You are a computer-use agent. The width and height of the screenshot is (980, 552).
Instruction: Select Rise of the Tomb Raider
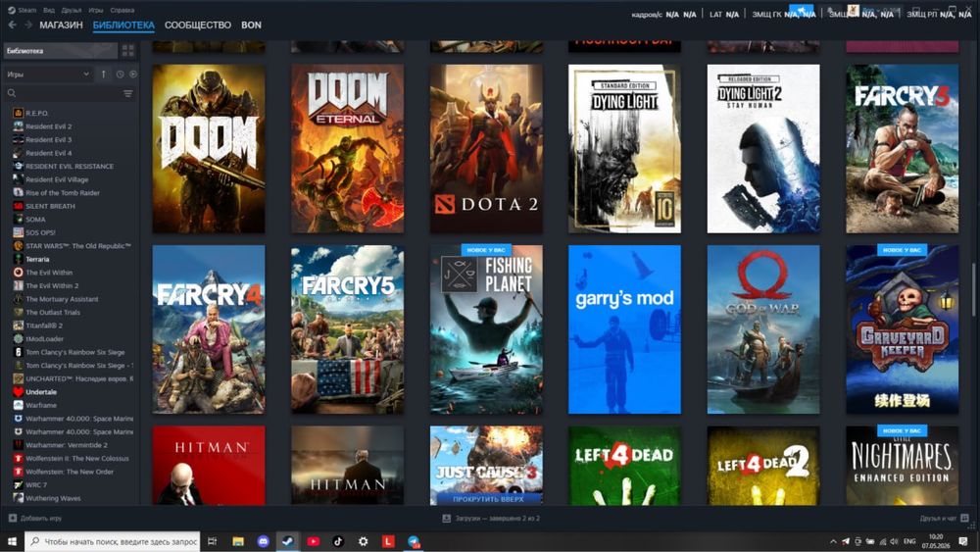point(63,192)
